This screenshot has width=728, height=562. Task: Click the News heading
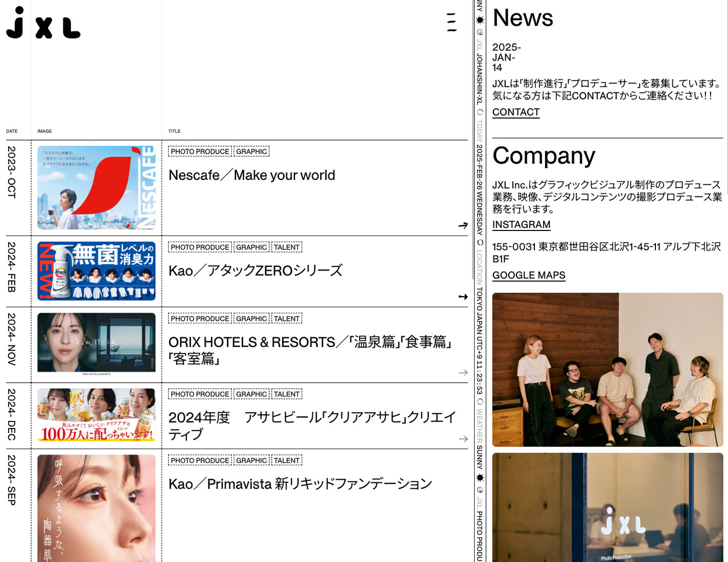point(523,18)
